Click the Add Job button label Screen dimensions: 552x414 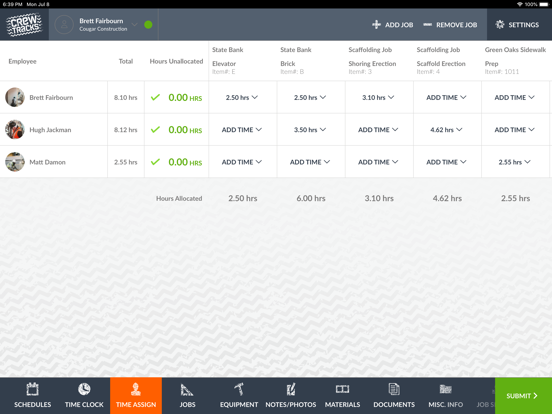click(399, 25)
